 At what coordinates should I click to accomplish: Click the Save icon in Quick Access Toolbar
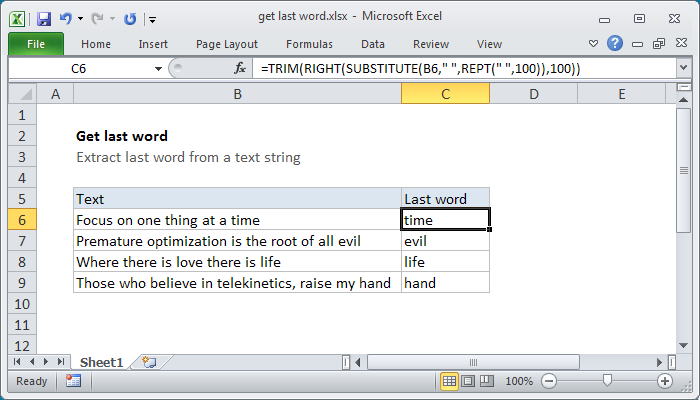tap(44, 19)
